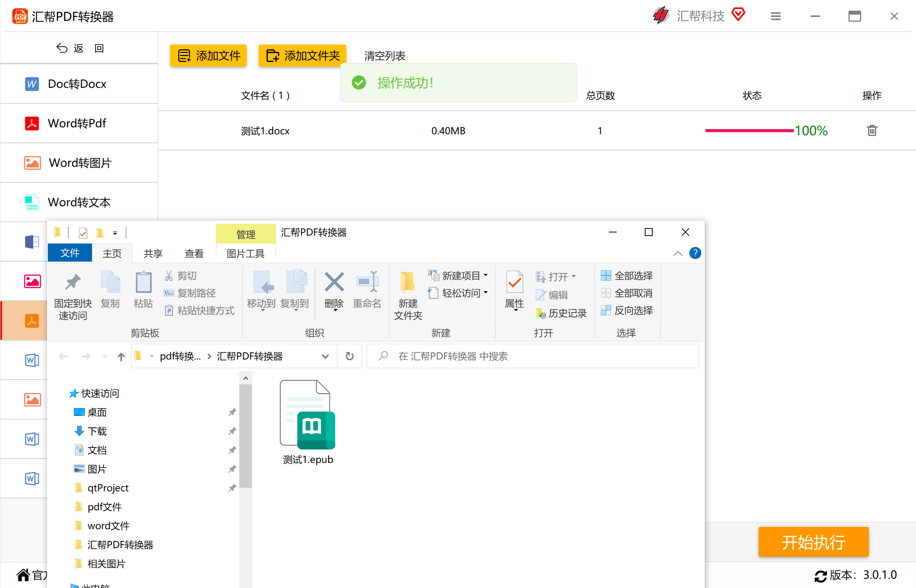
Task: Click 清空列表 to clear the list
Action: click(x=385, y=56)
